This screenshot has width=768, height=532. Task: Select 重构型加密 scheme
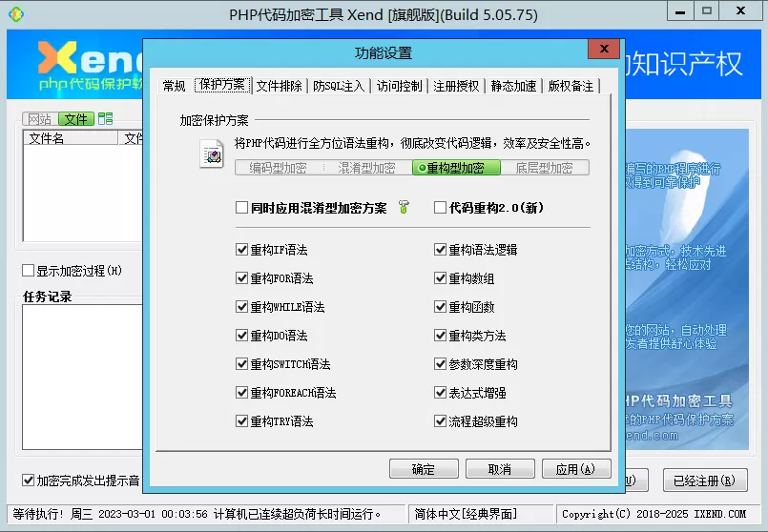pyautogui.click(x=456, y=168)
